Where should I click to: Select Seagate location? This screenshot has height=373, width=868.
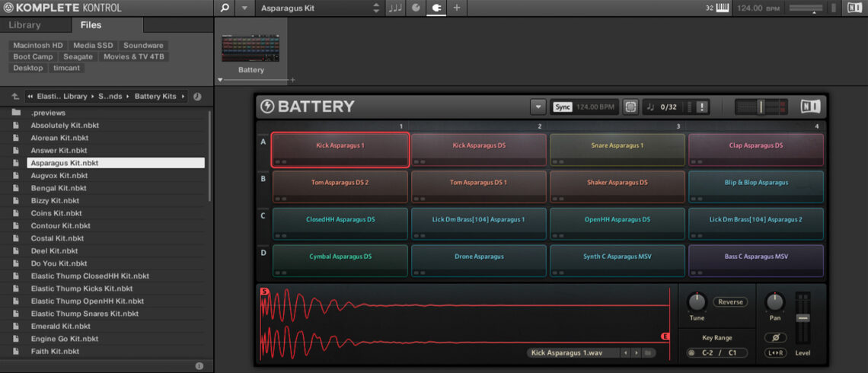78,56
